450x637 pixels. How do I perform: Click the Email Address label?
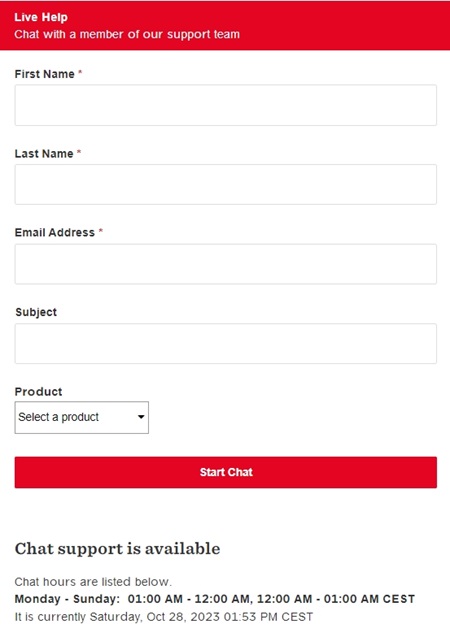(55, 232)
